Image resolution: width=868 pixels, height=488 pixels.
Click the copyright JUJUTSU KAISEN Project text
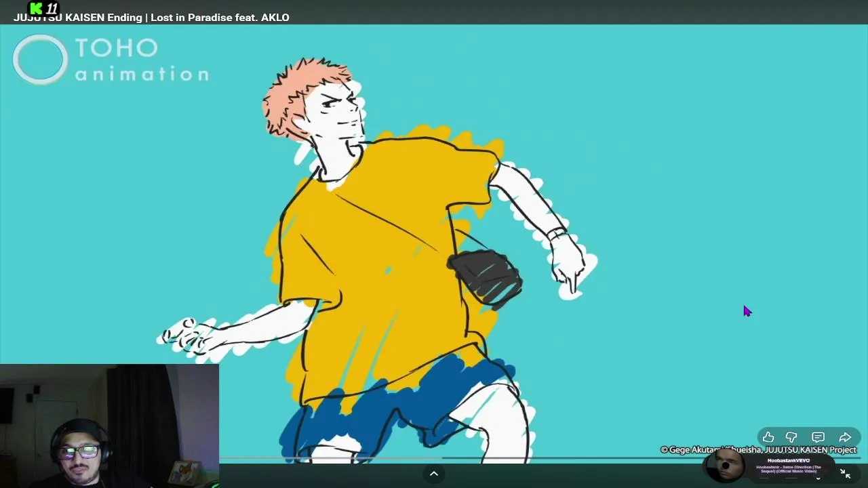click(758, 449)
